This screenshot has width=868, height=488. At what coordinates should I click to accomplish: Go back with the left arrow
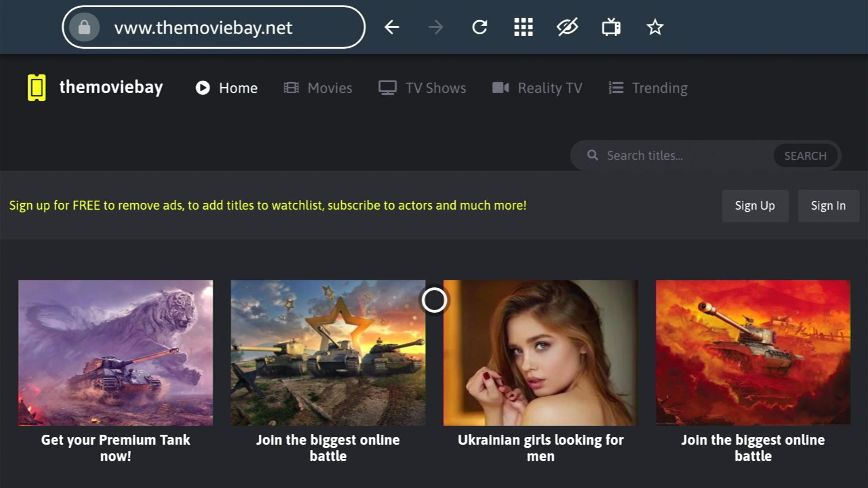click(x=392, y=28)
